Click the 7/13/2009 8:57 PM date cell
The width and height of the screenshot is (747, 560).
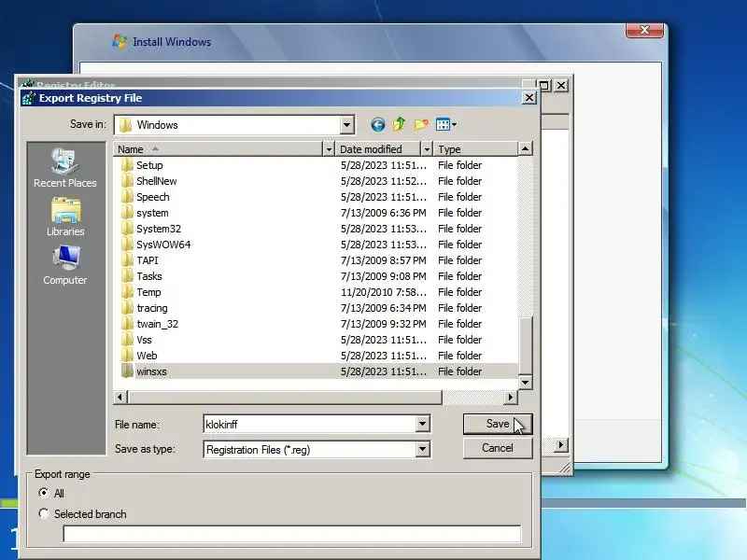coord(383,260)
